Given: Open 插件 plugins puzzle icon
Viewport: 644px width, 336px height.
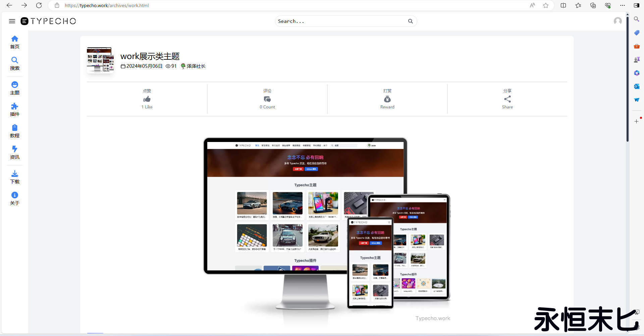Looking at the screenshot, I should tap(15, 110).
